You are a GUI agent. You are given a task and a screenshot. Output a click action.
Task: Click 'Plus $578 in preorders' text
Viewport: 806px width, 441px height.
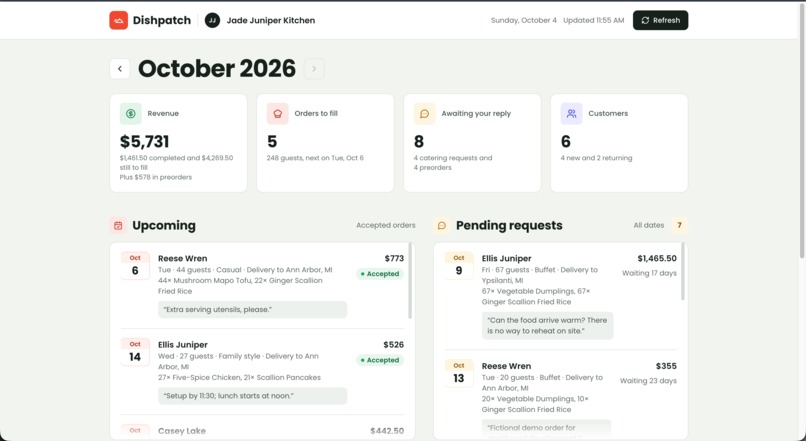(x=156, y=177)
